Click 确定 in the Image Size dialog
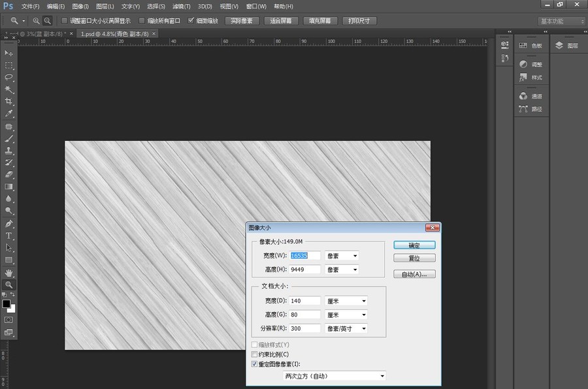This screenshot has height=389, width=588. (414, 245)
